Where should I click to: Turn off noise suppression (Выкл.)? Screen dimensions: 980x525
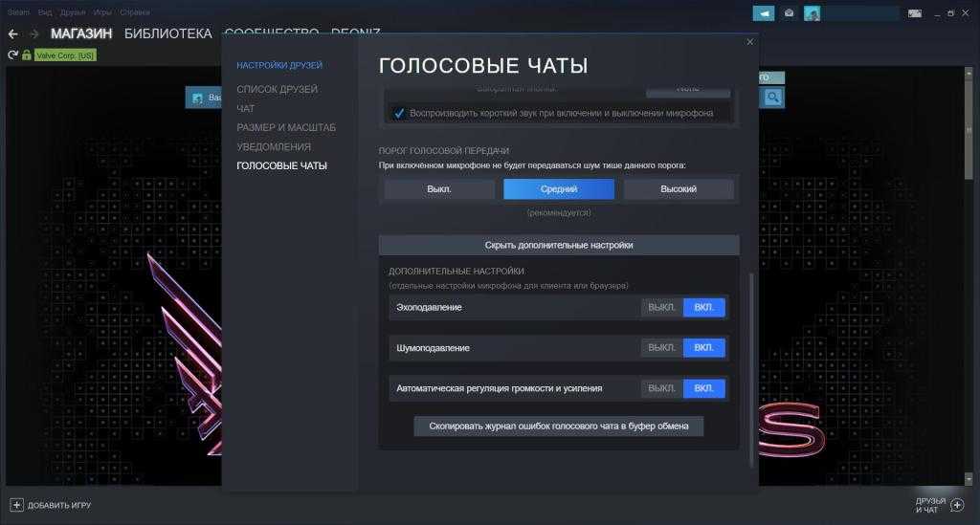661,348
